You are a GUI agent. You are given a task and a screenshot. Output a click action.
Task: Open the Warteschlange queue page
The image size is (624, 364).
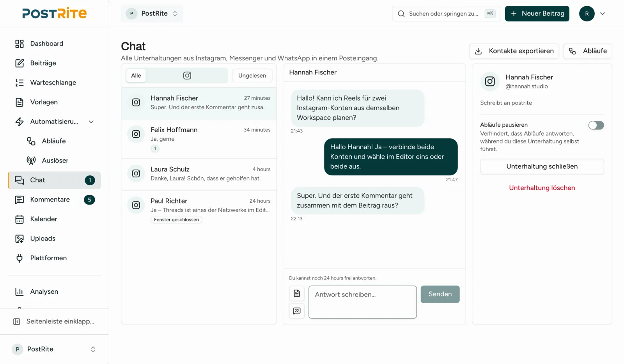pyautogui.click(x=54, y=83)
